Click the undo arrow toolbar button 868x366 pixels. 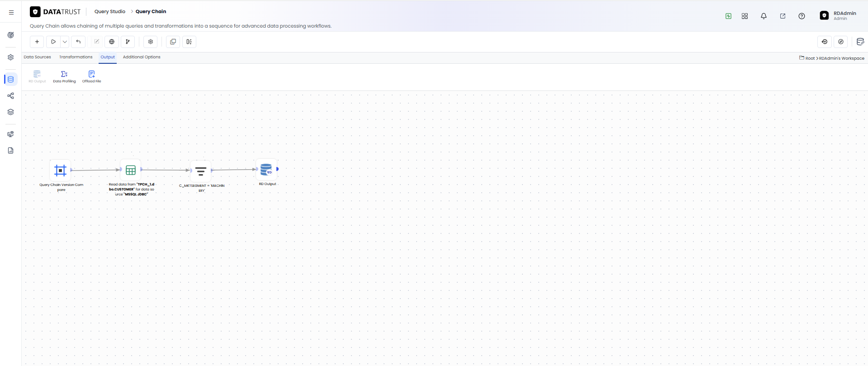pyautogui.click(x=78, y=42)
